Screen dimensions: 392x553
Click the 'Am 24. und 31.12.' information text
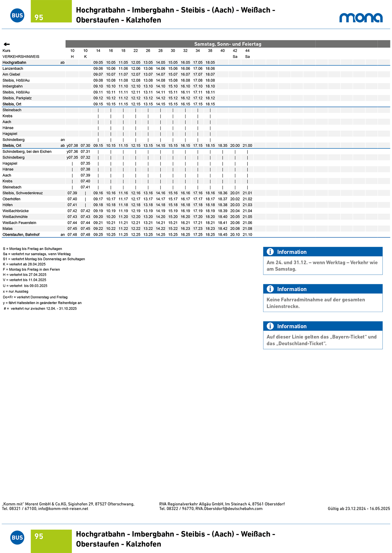click(x=322, y=266)
